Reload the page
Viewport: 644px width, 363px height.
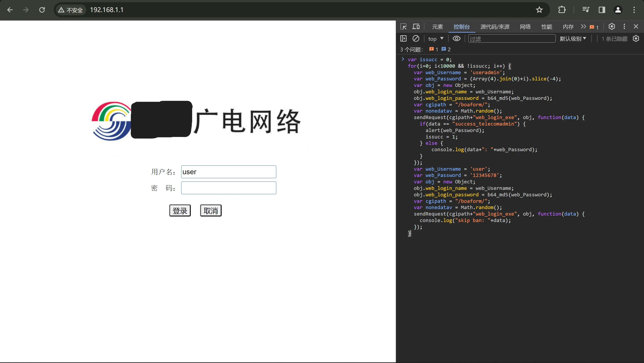(42, 10)
